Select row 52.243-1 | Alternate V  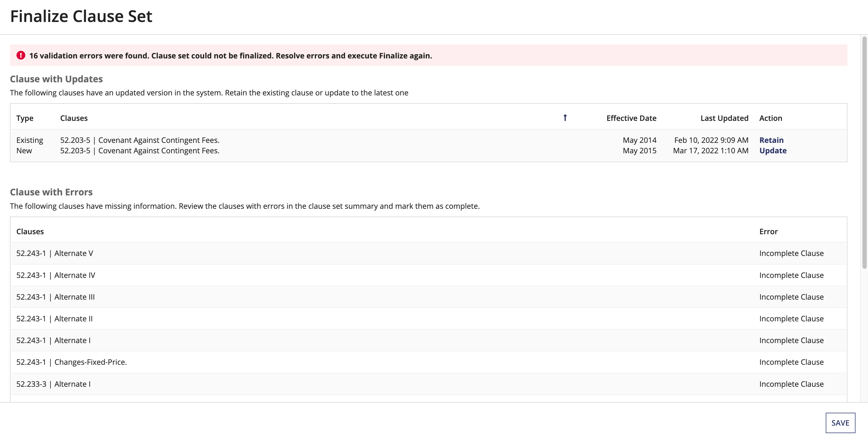[x=428, y=253]
